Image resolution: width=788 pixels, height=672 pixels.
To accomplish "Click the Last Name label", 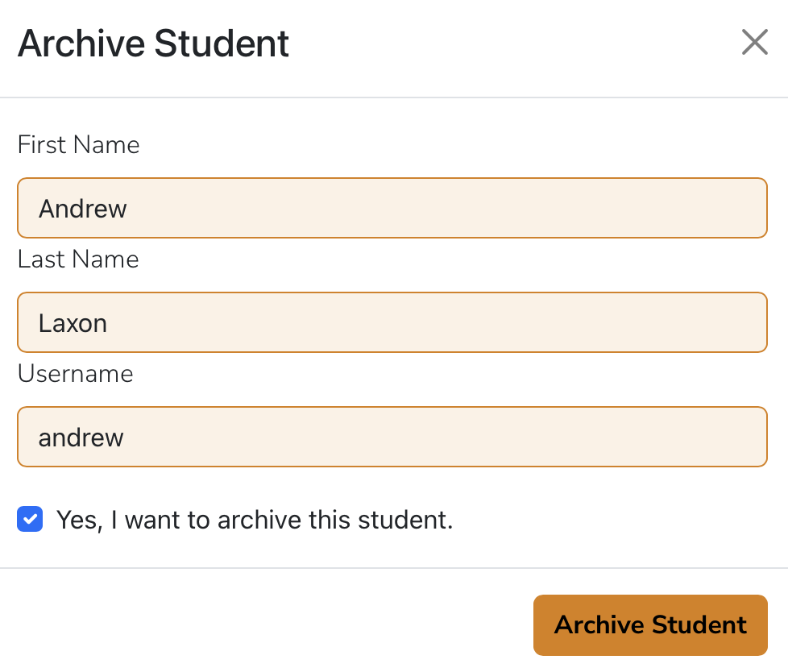I will pyautogui.click(x=78, y=259).
